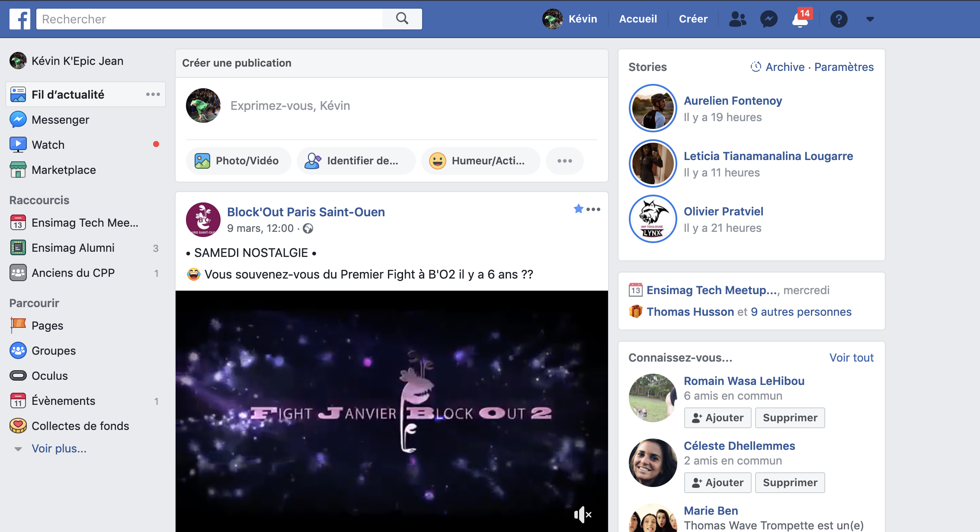Add Romain Wasa LeHibou as friend
The image size is (980, 532).
coord(717,418)
